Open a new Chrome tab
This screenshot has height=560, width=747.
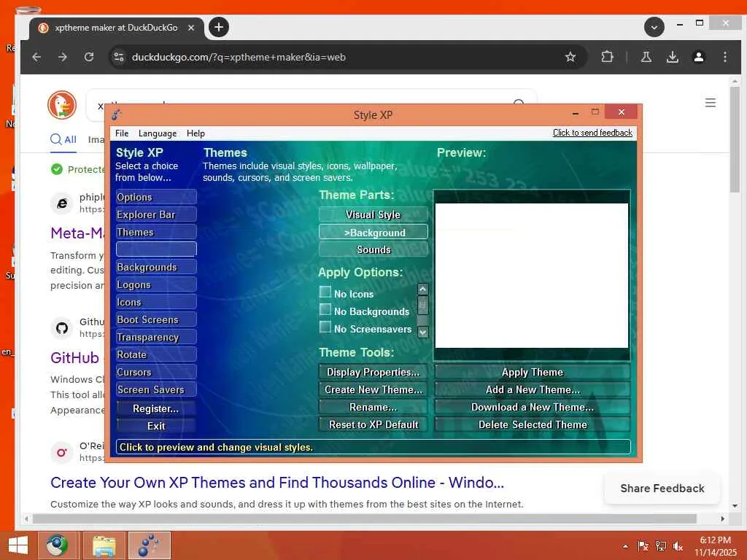(219, 27)
